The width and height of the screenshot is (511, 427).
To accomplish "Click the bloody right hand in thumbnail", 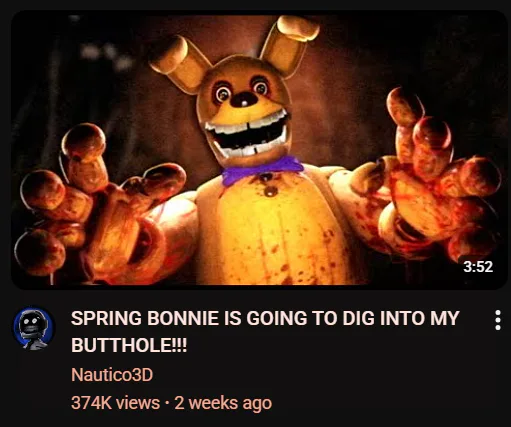I will pyautogui.click(x=430, y=177).
